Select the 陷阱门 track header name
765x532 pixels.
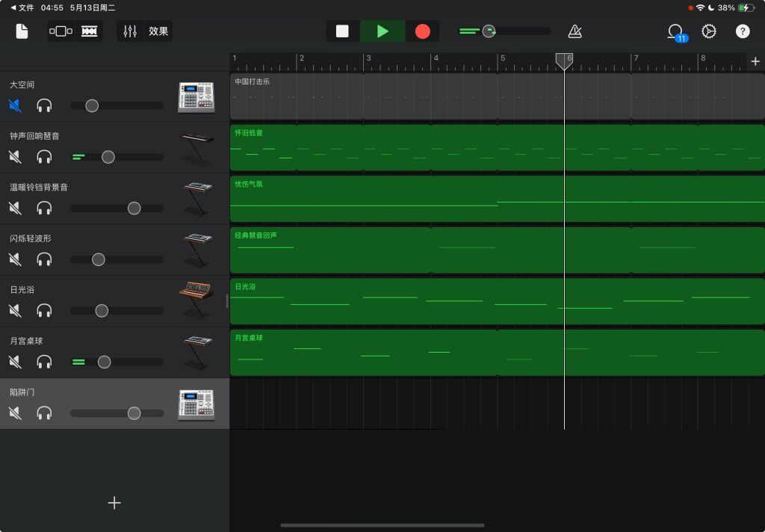[x=22, y=392]
